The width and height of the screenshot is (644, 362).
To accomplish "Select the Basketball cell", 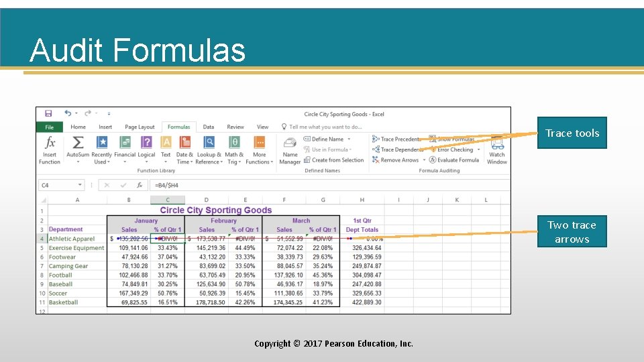I will click(77, 302).
